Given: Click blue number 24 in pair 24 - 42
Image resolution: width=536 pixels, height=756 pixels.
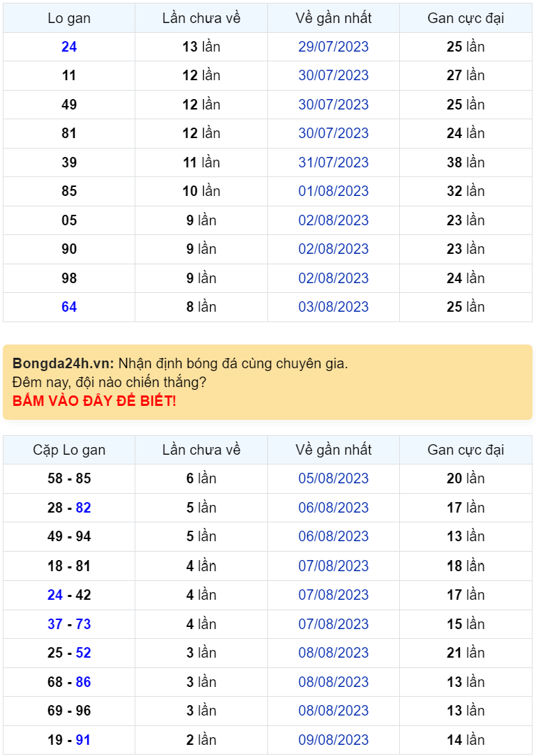Looking at the screenshot, I should pyautogui.click(x=55, y=594).
